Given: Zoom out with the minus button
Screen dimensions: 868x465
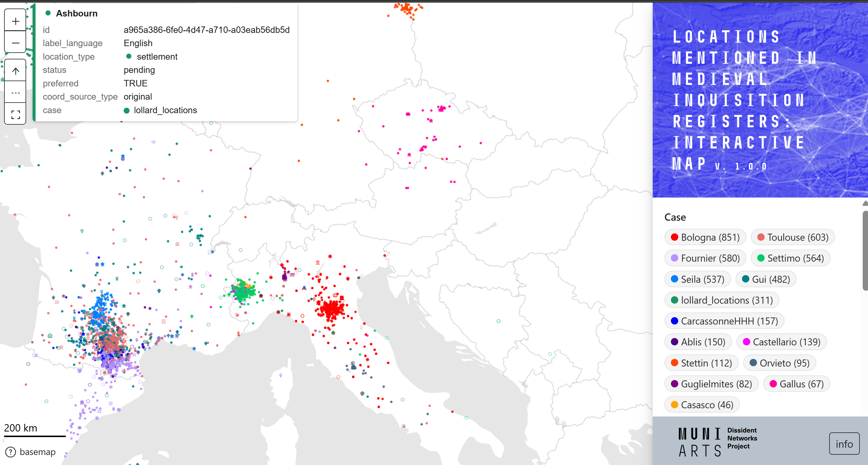Looking at the screenshot, I should click(16, 43).
